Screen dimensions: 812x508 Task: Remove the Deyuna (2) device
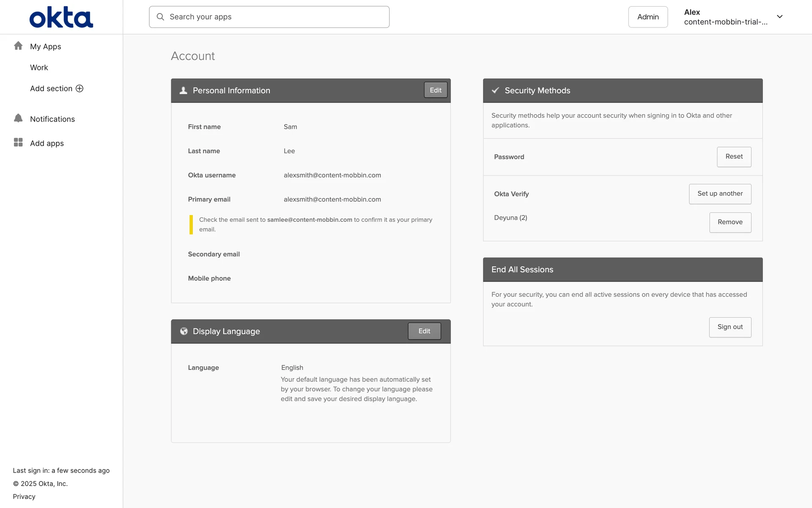[x=730, y=222]
